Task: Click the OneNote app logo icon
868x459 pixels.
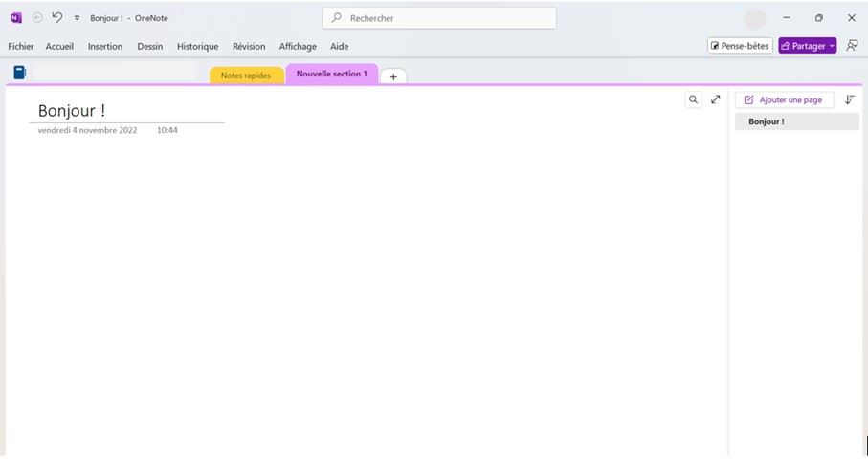Action: click(16, 17)
